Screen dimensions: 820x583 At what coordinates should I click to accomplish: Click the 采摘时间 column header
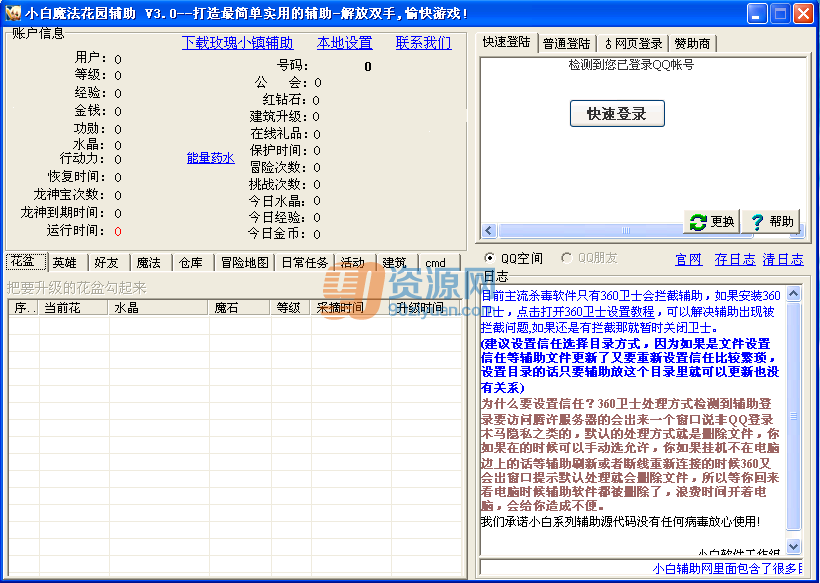point(350,307)
